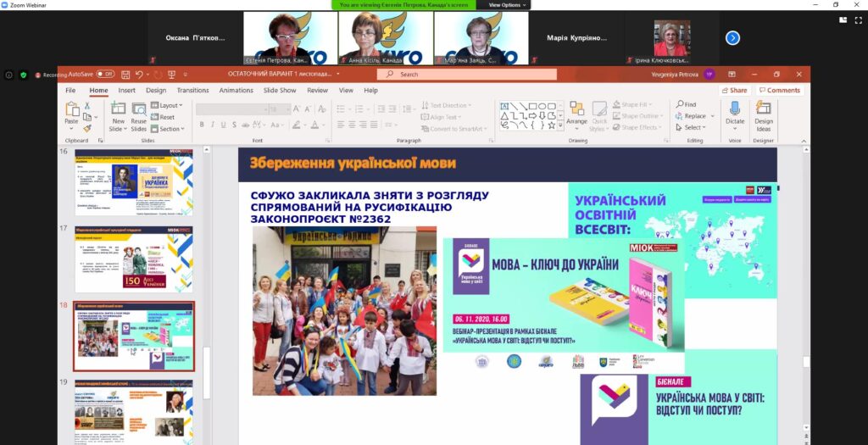Screen dimensions: 868x445
Task: Open the Reuse Slides pane
Action: tap(138, 109)
